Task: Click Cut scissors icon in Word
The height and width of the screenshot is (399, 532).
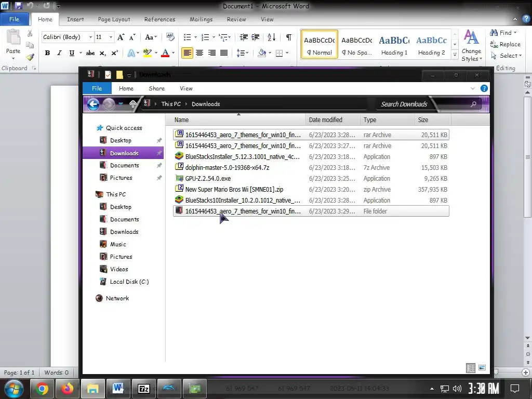Action: pyautogui.click(x=30, y=33)
